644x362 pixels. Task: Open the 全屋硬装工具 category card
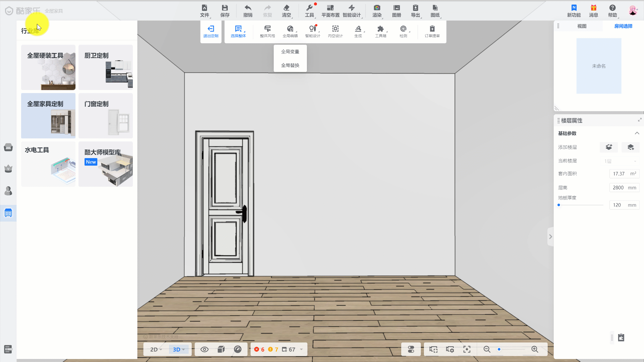[48, 67]
